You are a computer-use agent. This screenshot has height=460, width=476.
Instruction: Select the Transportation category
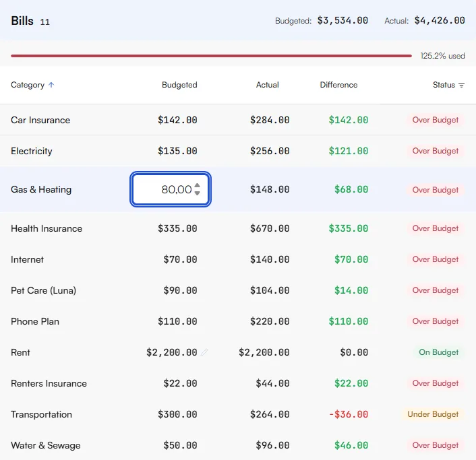(x=41, y=414)
